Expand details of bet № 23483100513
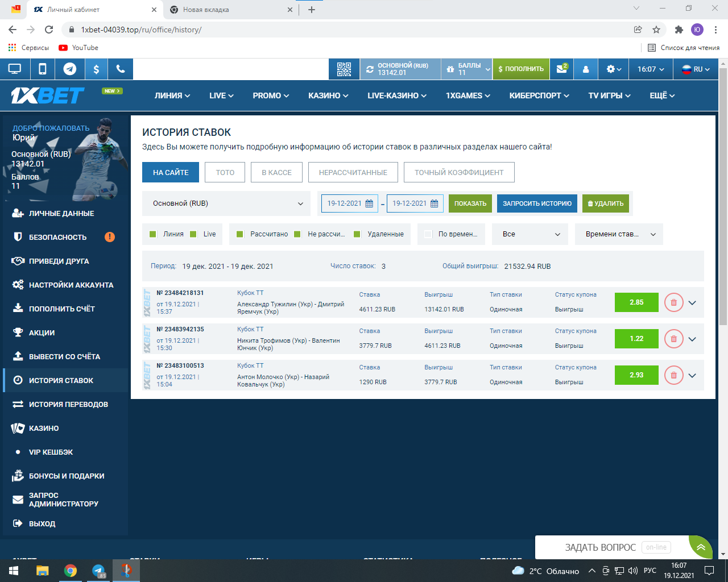Image resolution: width=728 pixels, height=582 pixels. pos(692,375)
